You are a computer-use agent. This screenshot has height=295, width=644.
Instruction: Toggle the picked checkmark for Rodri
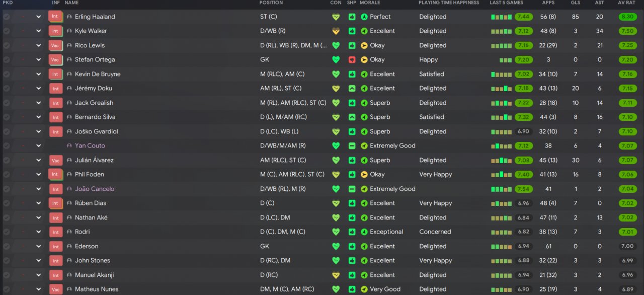click(x=6, y=232)
